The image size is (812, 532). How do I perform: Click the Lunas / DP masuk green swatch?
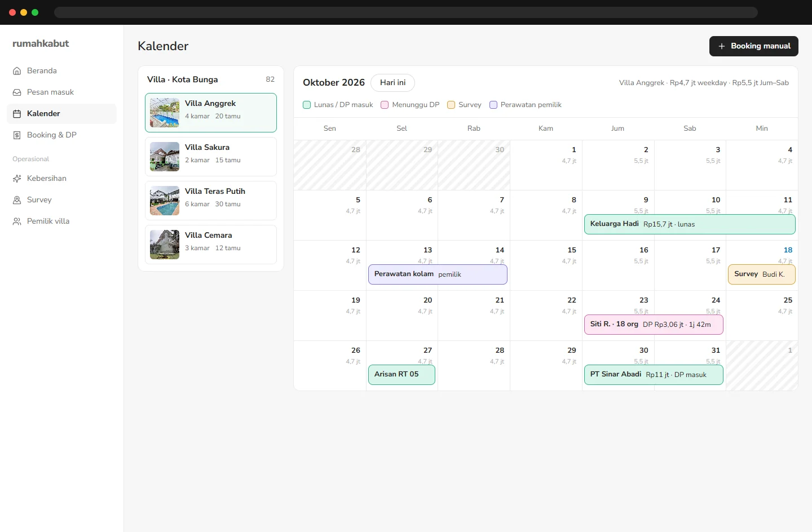point(307,105)
